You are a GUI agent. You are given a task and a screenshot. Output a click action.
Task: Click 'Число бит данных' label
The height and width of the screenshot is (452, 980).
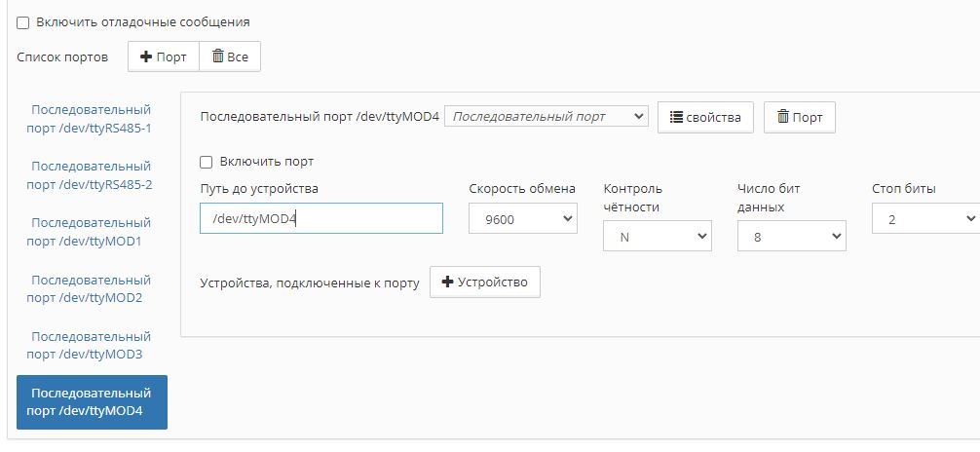[769, 198]
